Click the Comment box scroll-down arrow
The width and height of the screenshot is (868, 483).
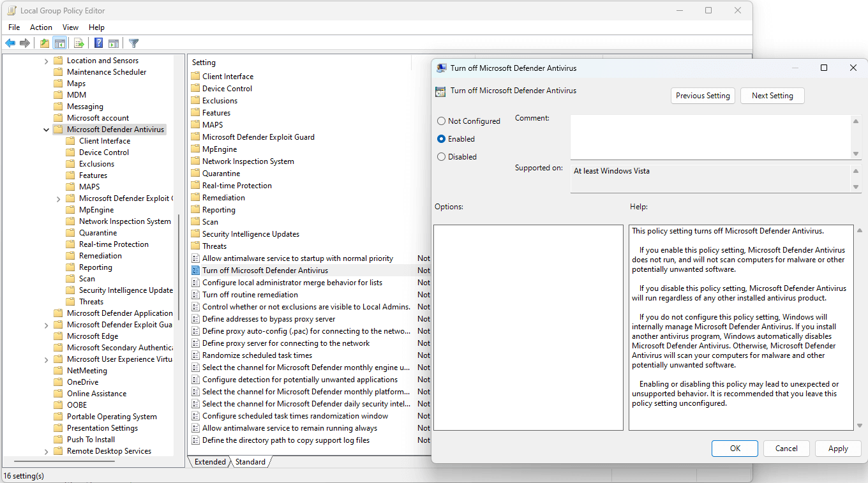tap(856, 154)
